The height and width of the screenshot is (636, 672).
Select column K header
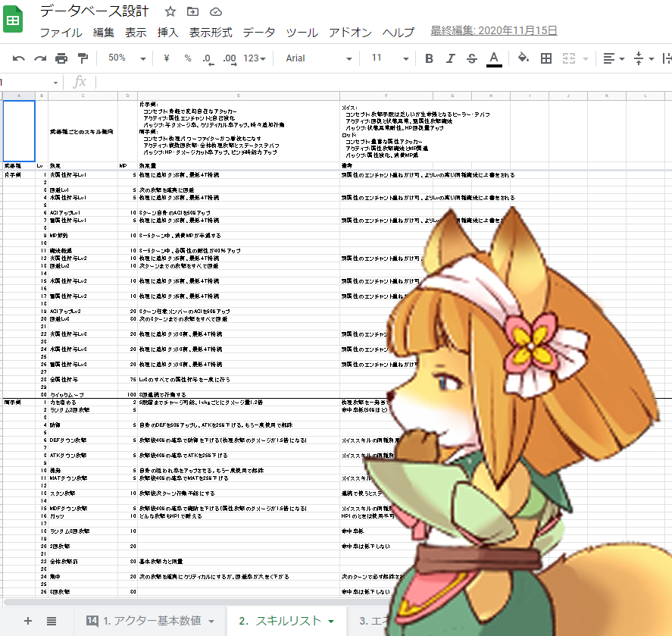click(x=607, y=96)
